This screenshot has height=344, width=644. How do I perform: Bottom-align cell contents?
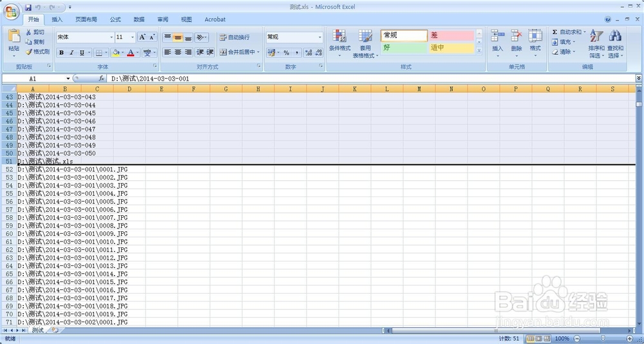tap(188, 37)
